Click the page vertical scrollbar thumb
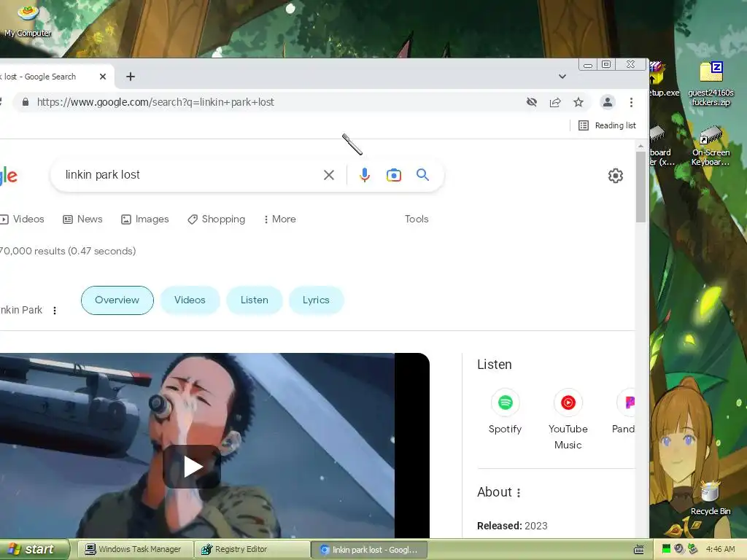Screen dimensions: 747x560 pyautogui.click(x=640, y=187)
